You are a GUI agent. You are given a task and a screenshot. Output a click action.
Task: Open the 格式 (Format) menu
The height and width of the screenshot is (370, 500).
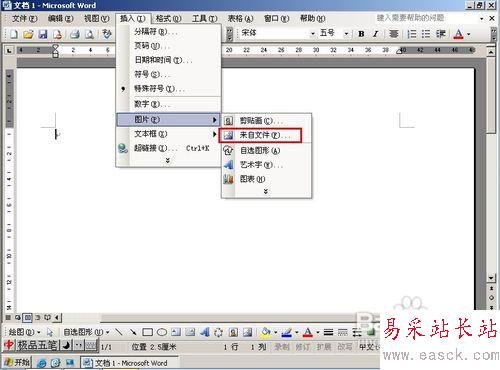click(168, 18)
